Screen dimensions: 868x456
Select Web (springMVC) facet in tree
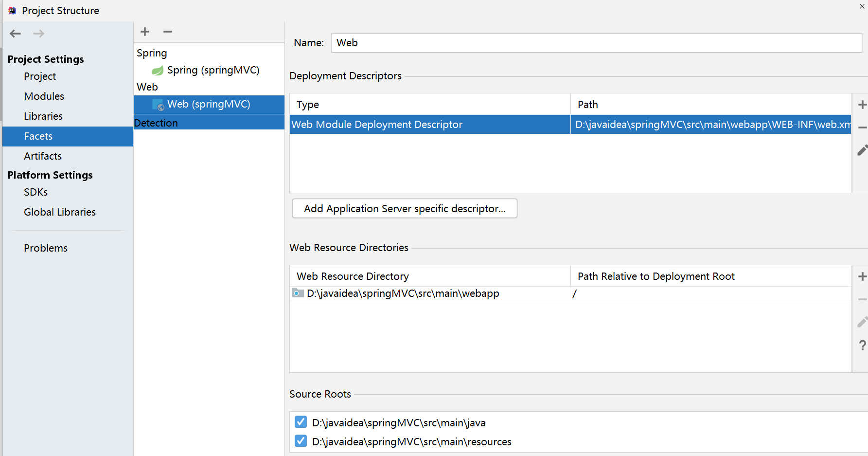(209, 104)
